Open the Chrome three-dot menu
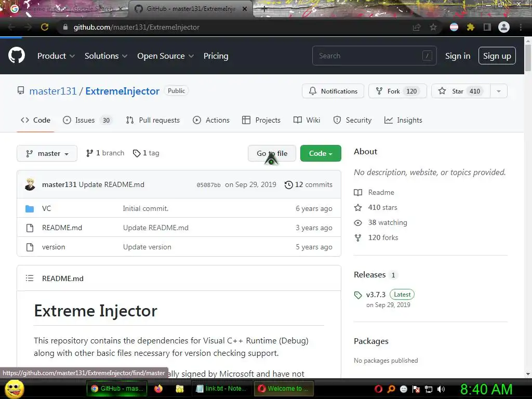The width and height of the screenshot is (532, 399). pyautogui.click(x=521, y=27)
